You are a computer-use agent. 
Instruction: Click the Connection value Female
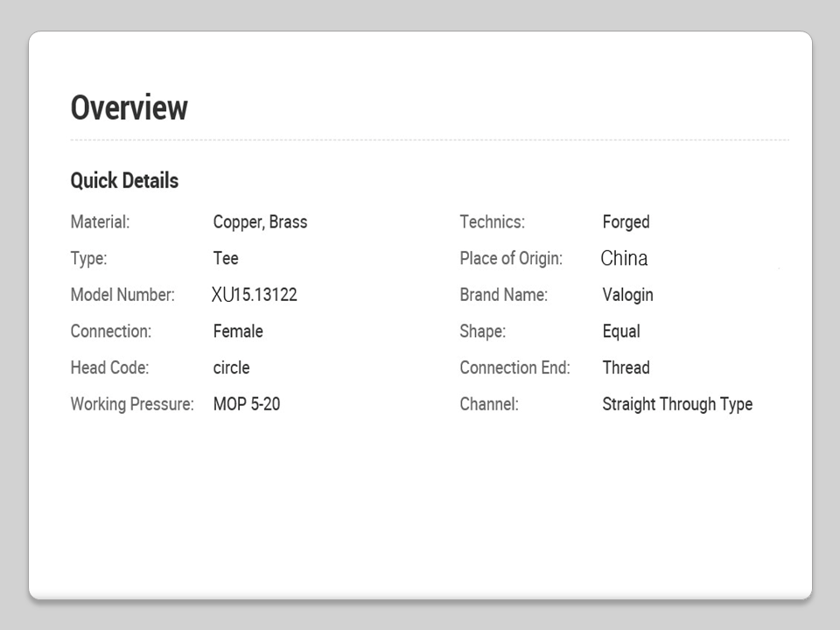pyautogui.click(x=238, y=332)
